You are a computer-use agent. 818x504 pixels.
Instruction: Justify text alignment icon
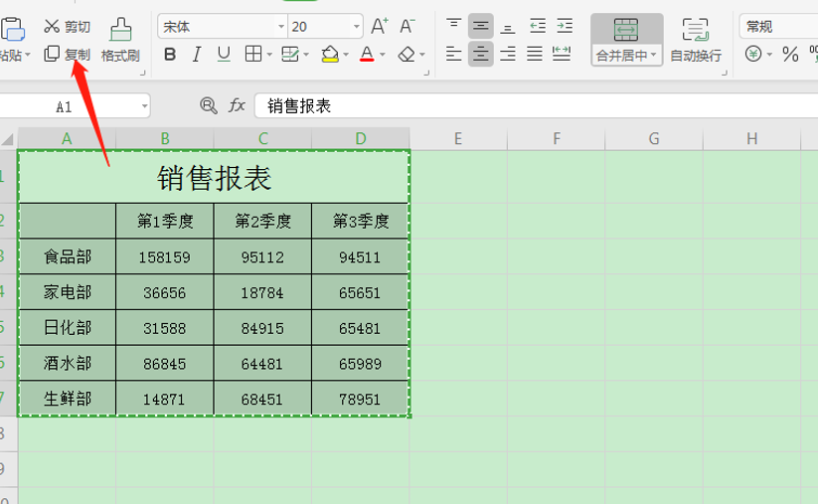tap(534, 54)
